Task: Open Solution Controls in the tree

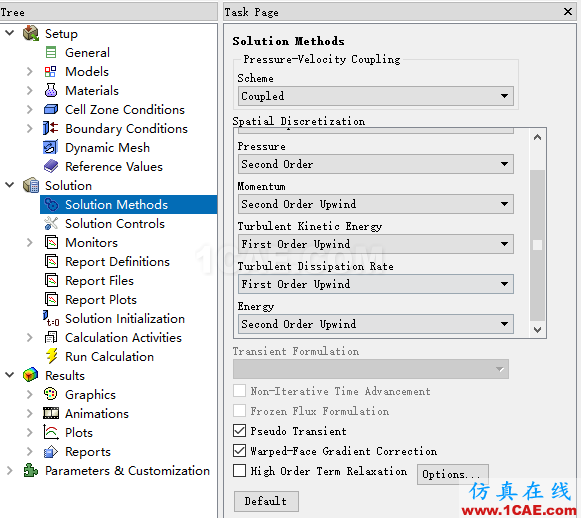Action: pyautogui.click(x=114, y=223)
